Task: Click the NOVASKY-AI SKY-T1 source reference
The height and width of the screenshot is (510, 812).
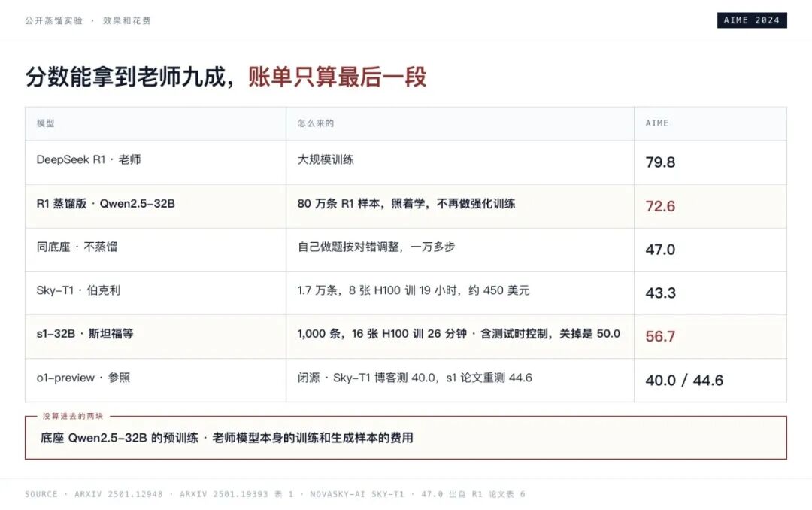Action: pyautogui.click(x=357, y=494)
